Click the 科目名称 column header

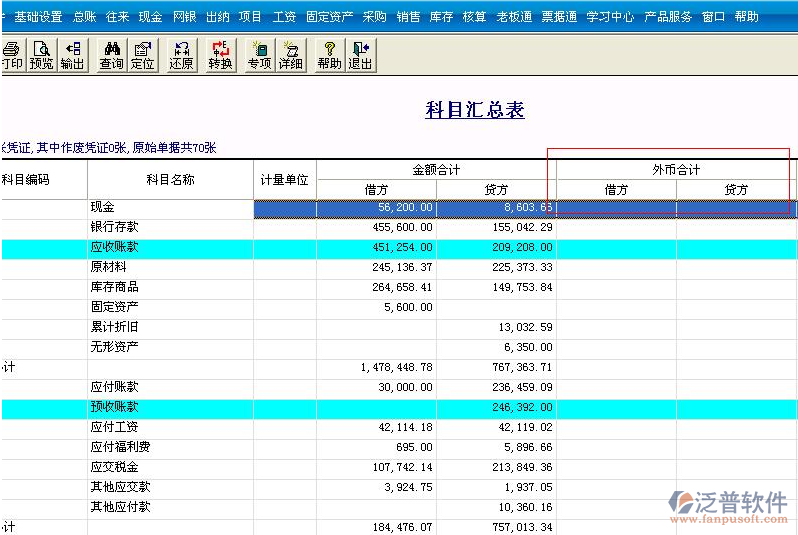click(x=170, y=180)
